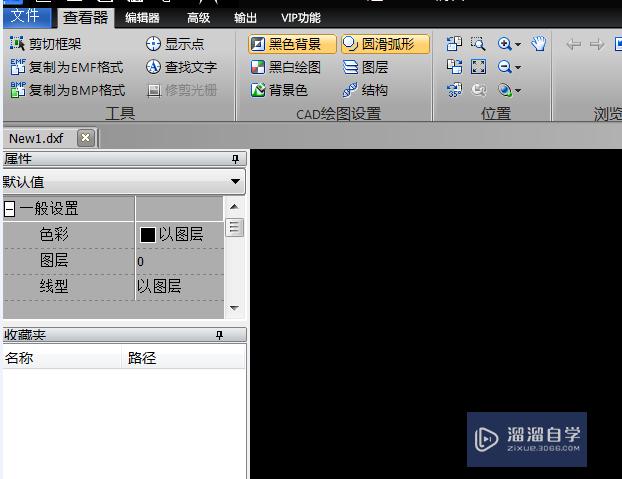Viewport: 622px width, 479px height.
Task: Click the properties scrollbar up arrow
Action: tap(234, 206)
